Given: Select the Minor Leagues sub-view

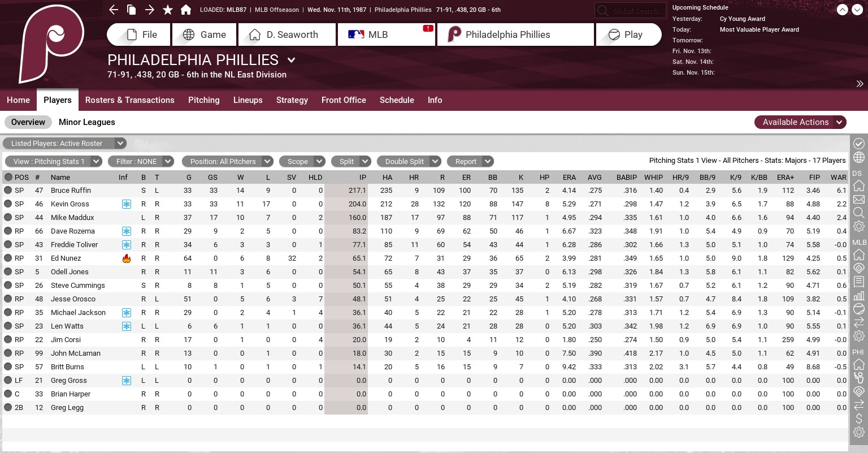Looking at the screenshot, I should tap(87, 122).
